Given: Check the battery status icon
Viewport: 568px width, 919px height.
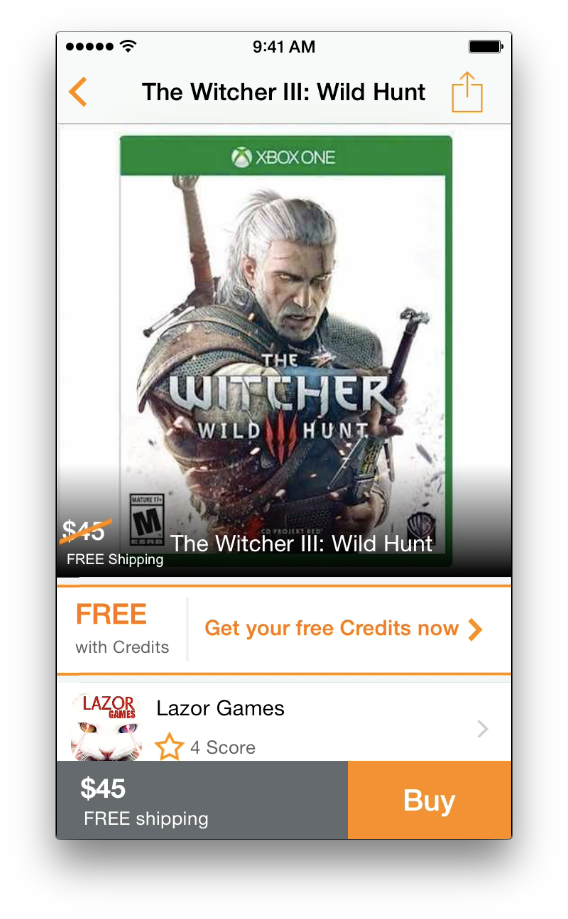Looking at the screenshot, I should (486, 46).
